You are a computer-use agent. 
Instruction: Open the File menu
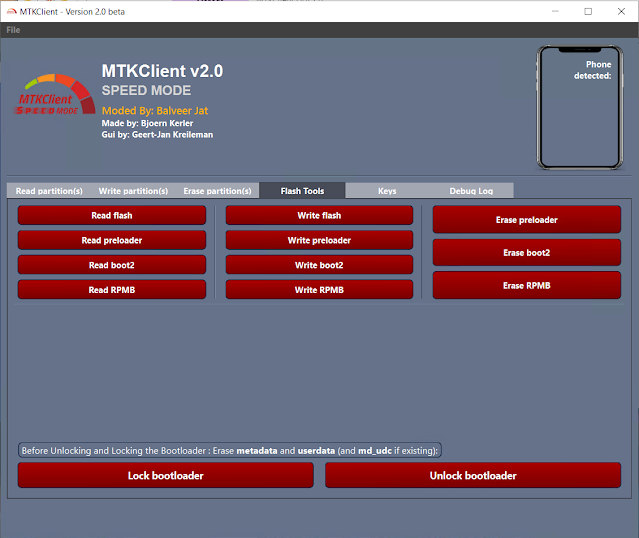pos(13,30)
